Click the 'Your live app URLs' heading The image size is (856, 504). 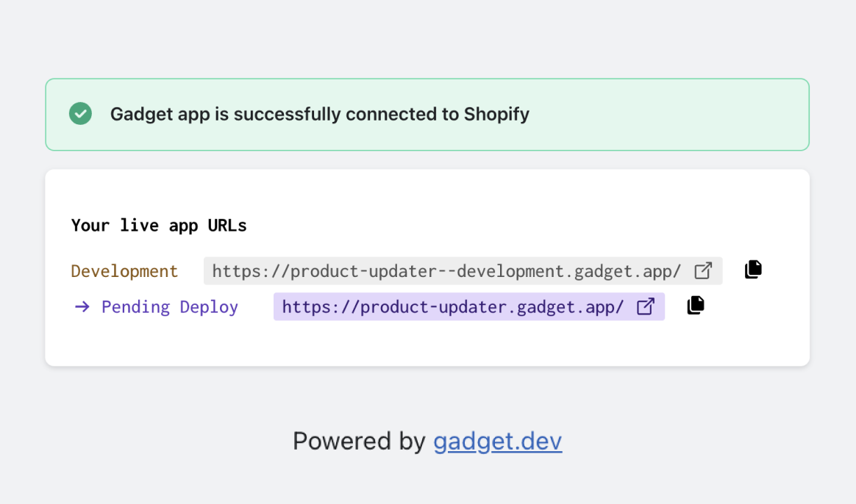point(159,226)
